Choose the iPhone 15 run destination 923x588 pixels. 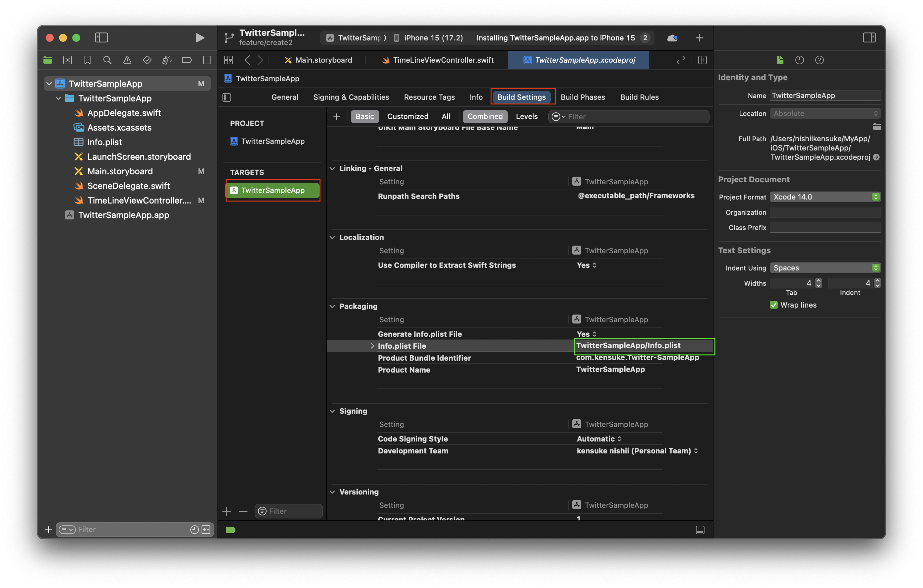click(428, 37)
